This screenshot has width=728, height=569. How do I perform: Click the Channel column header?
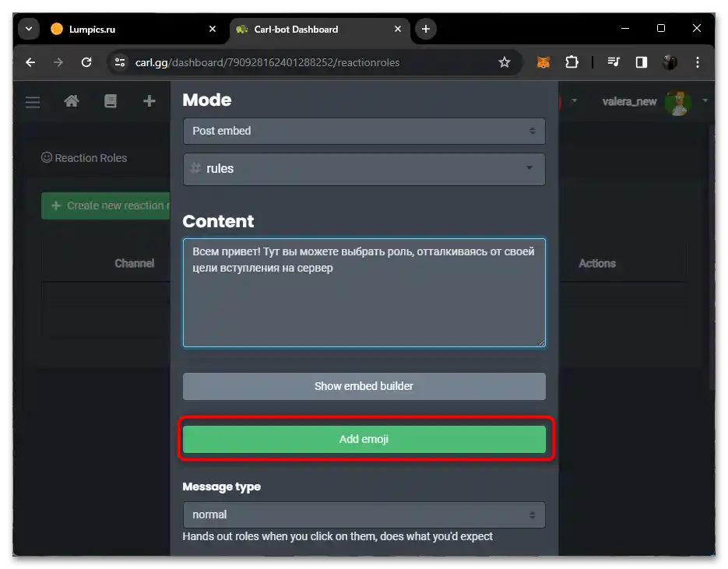134,263
